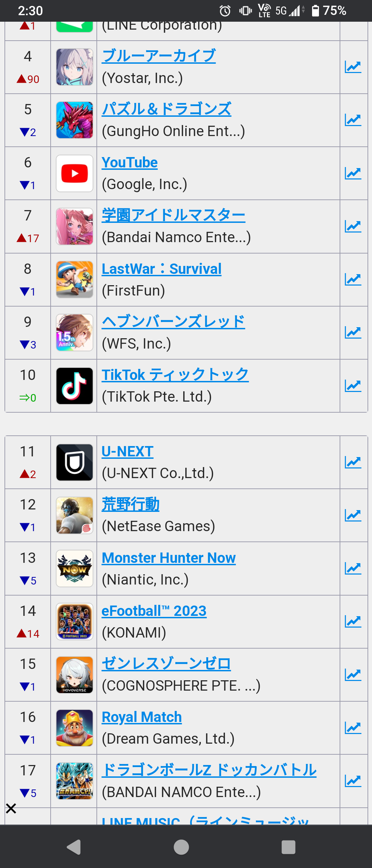Open recent apps with the square button
372x868 pixels.
288,847
